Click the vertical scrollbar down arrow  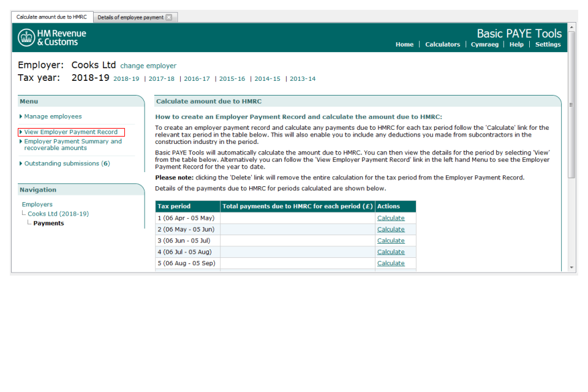pos(571,268)
